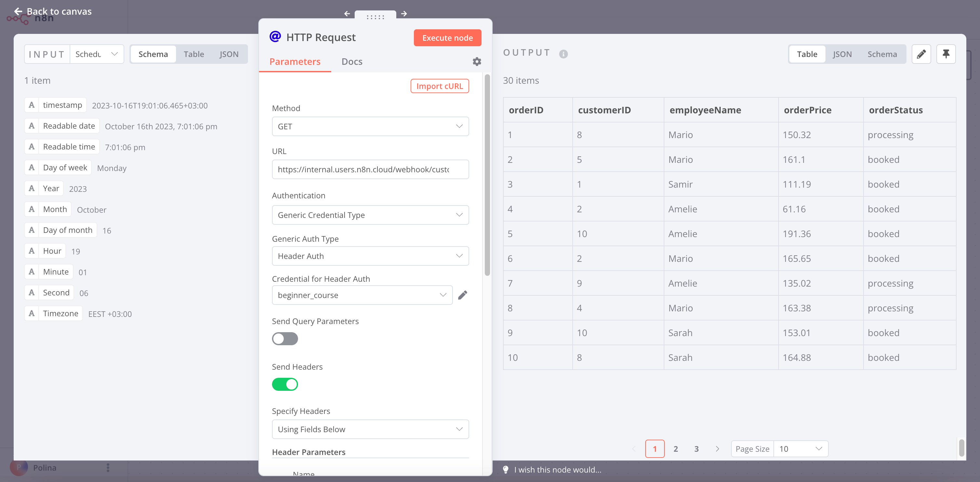Go to next node with right arrow
The height and width of the screenshot is (482, 980).
(x=404, y=14)
